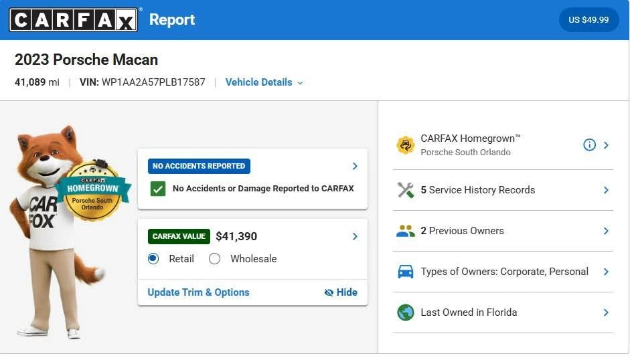Click the people previous owners icon

point(406,231)
